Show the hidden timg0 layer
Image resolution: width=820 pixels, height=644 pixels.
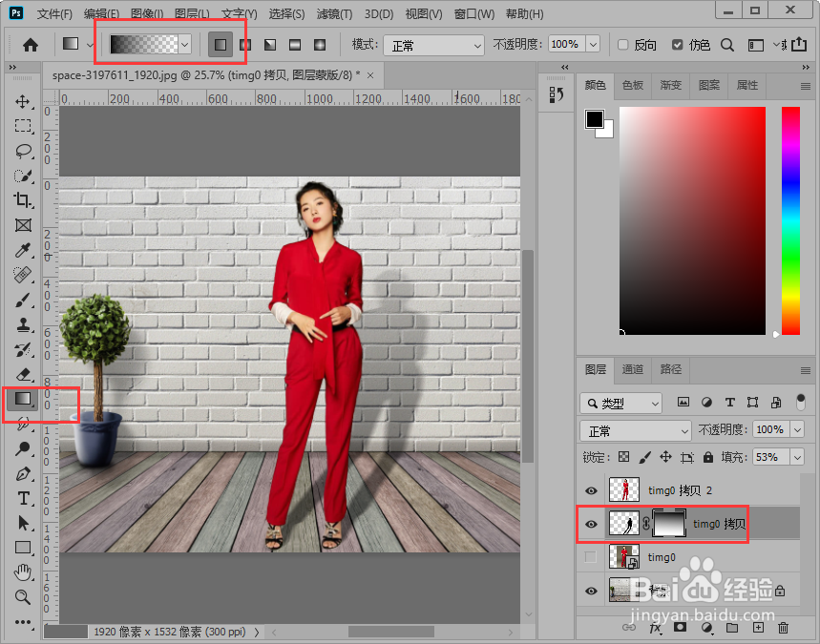591,557
